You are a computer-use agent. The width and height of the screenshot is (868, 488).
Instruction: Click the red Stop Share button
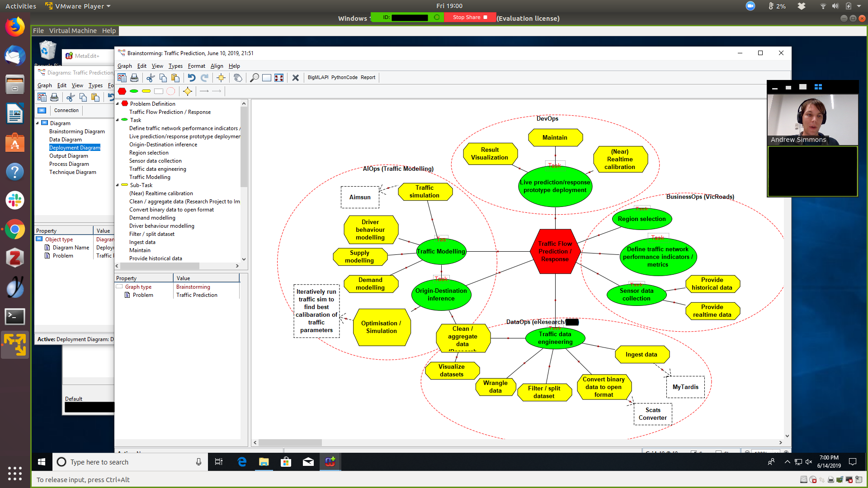tap(470, 17)
